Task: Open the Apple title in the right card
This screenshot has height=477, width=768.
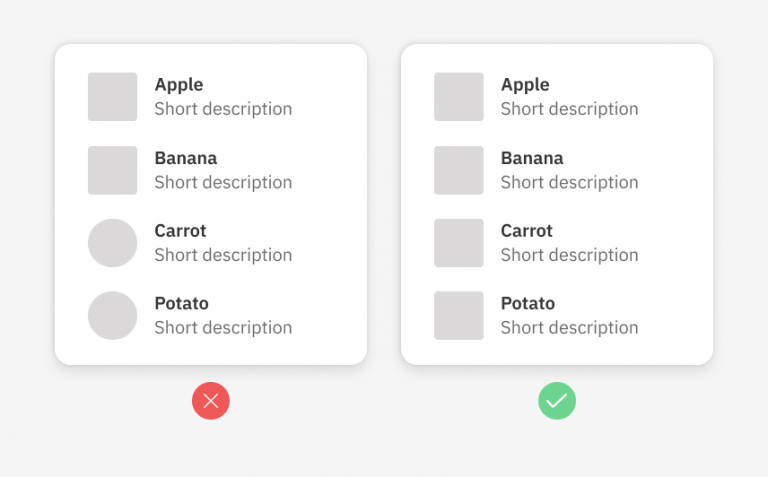Action: [x=525, y=85]
